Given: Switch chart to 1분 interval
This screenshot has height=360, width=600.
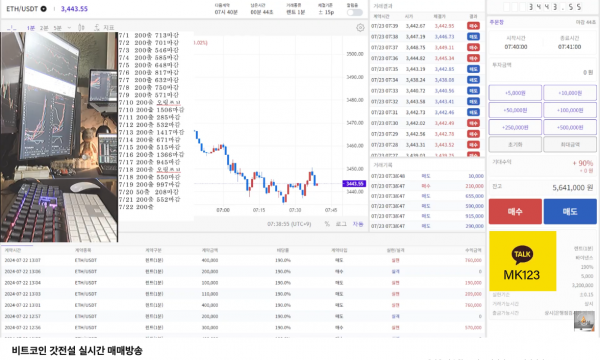Looking at the screenshot, I should [31, 28].
